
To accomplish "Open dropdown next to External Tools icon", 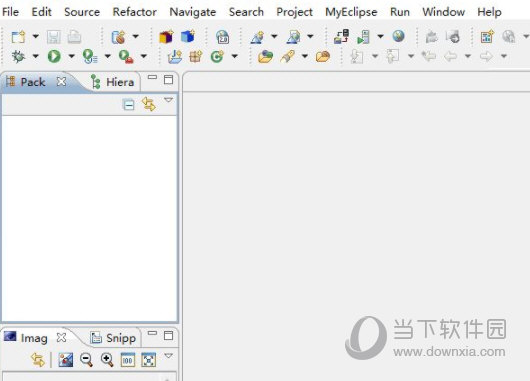I will 144,56.
